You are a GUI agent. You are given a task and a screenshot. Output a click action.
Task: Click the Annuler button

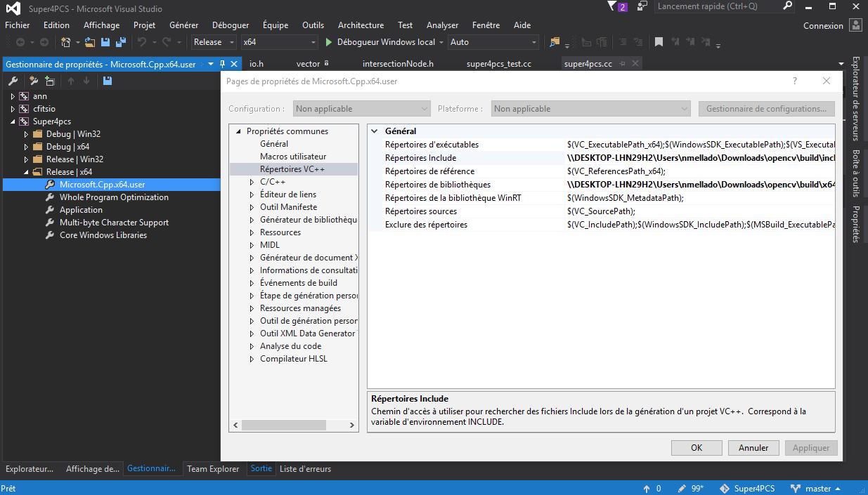753,448
